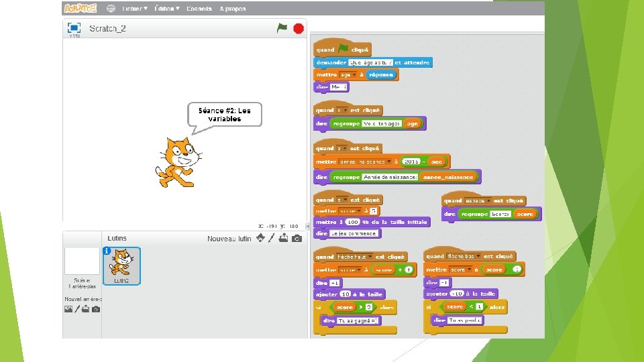The height and width of the screenshot is (362, 644).
Task: Edit the "Merci" text field in the dire block
Action: pyautogui.click(x=339, y=87)
